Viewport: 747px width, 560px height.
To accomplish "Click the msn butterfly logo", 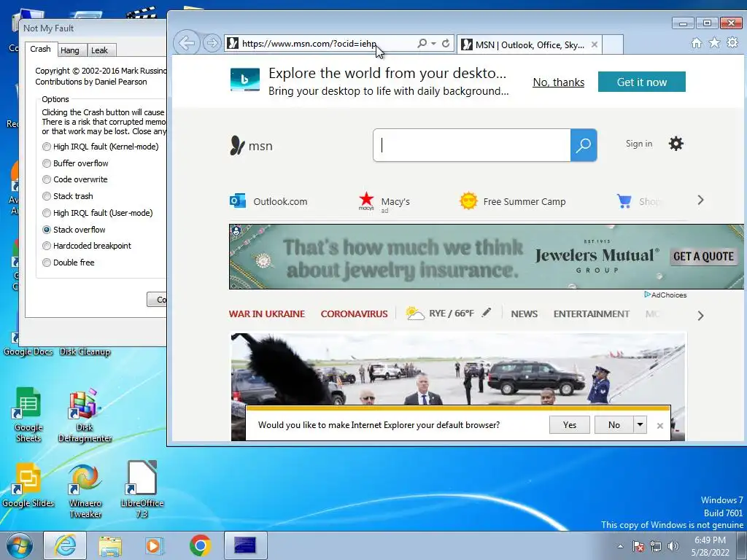I will click(x=251, y=146).
